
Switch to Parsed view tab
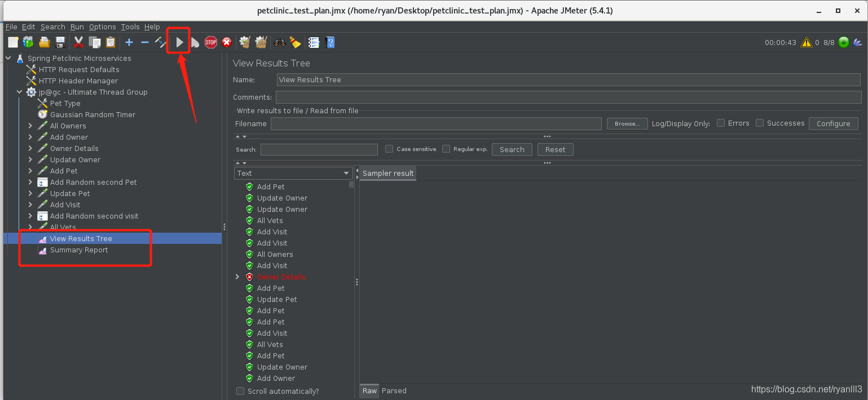[x=394, y=390]
